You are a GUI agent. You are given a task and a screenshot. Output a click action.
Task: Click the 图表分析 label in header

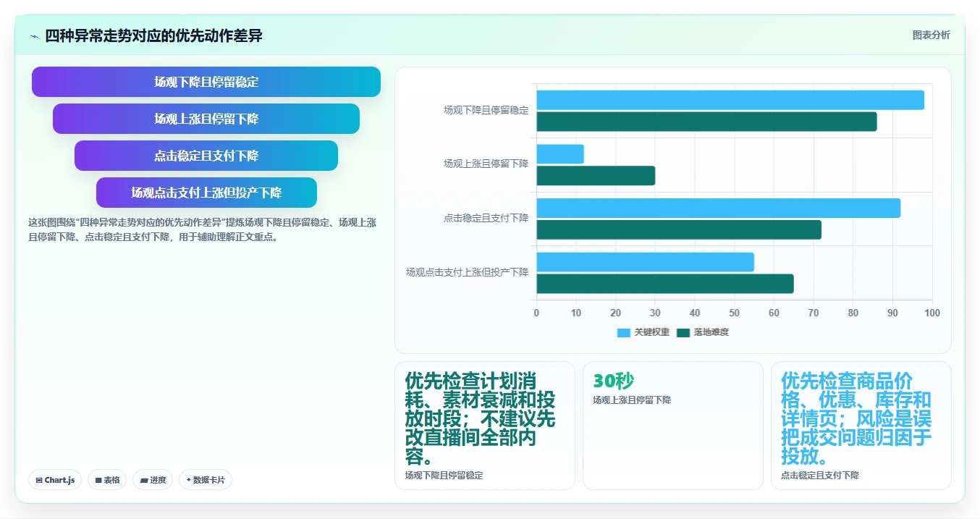tap(931, 35)
